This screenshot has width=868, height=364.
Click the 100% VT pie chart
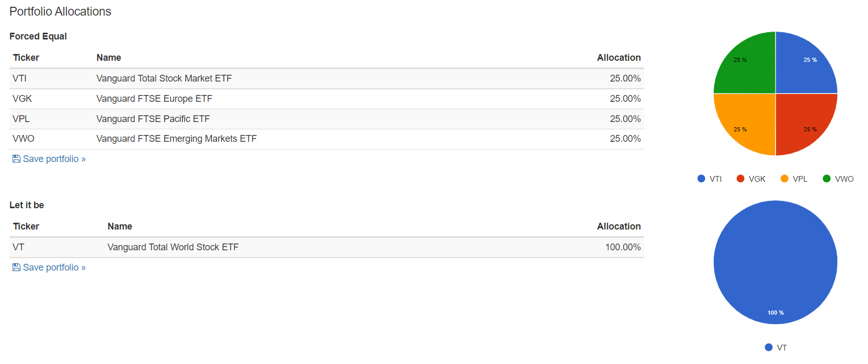point(776,262)
